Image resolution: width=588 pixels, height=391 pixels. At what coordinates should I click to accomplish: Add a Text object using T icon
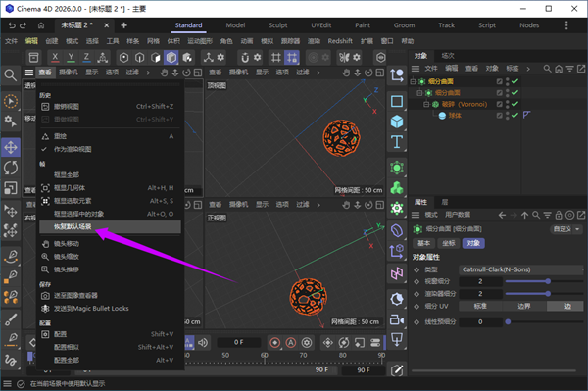(397, 142)
